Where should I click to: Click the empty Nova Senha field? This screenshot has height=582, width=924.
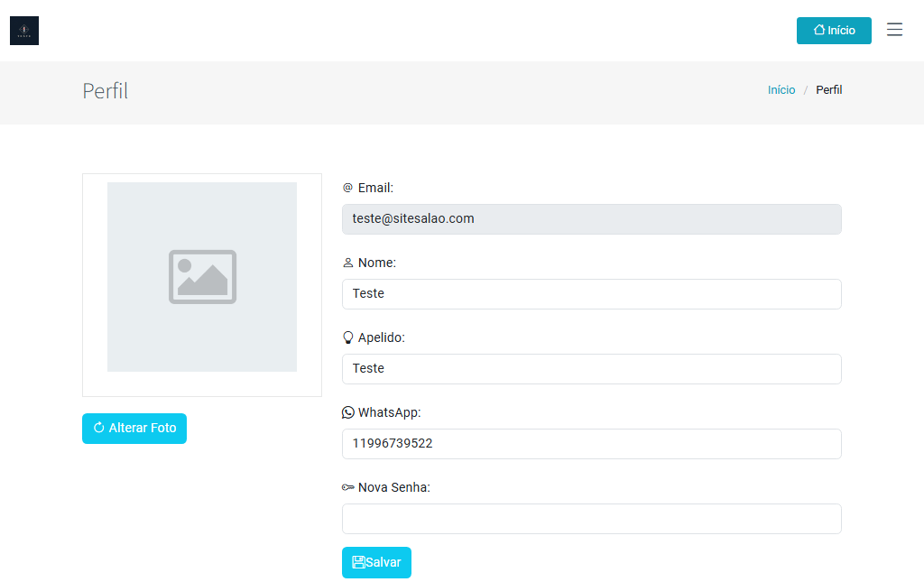tap(591, 519)
